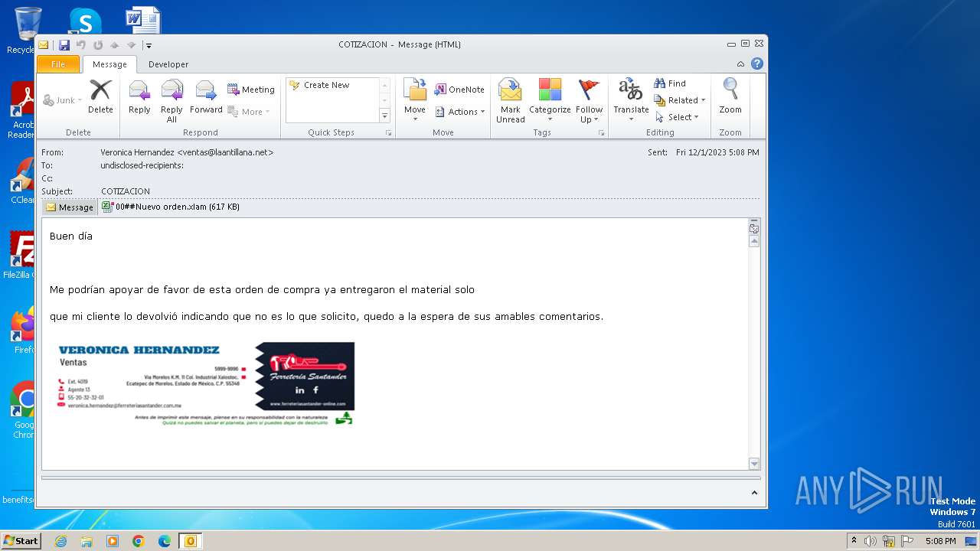The height and width of the screenshot is (551, 980).
Task: Select the Message body tab
Action: pyautogui.click(x=70, y=207)
